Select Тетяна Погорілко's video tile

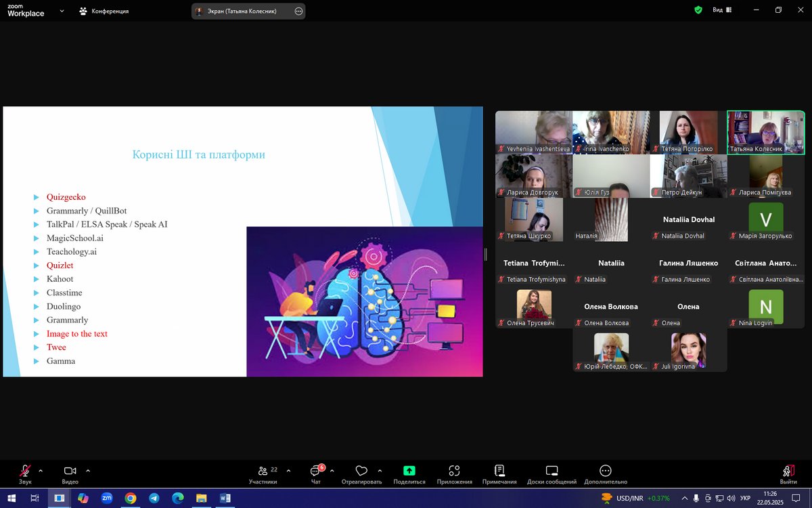tap(689, 133)
